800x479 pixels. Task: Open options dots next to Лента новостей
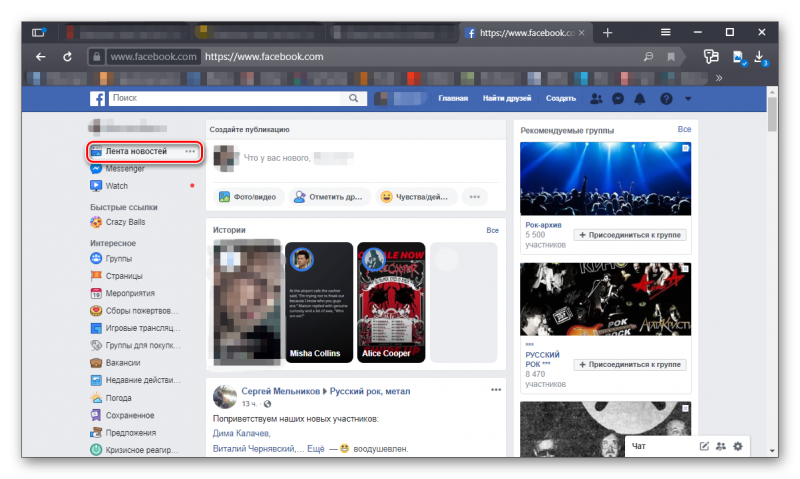(190, 152)
